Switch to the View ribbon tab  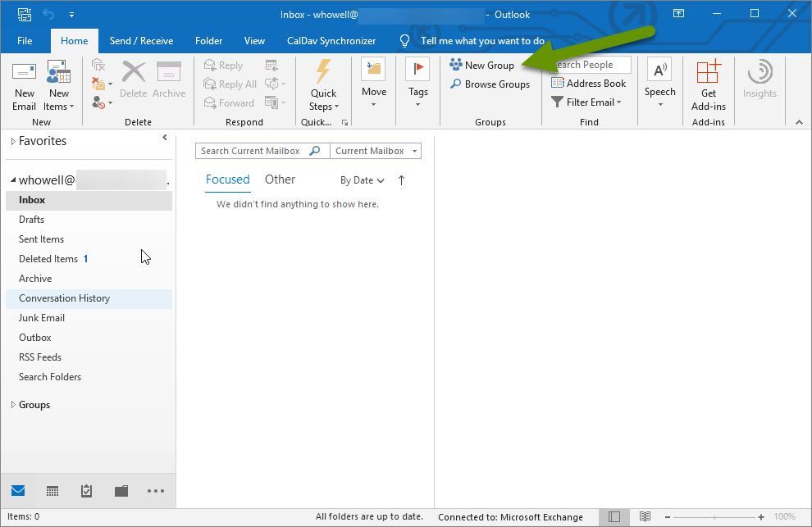[254, 40]
